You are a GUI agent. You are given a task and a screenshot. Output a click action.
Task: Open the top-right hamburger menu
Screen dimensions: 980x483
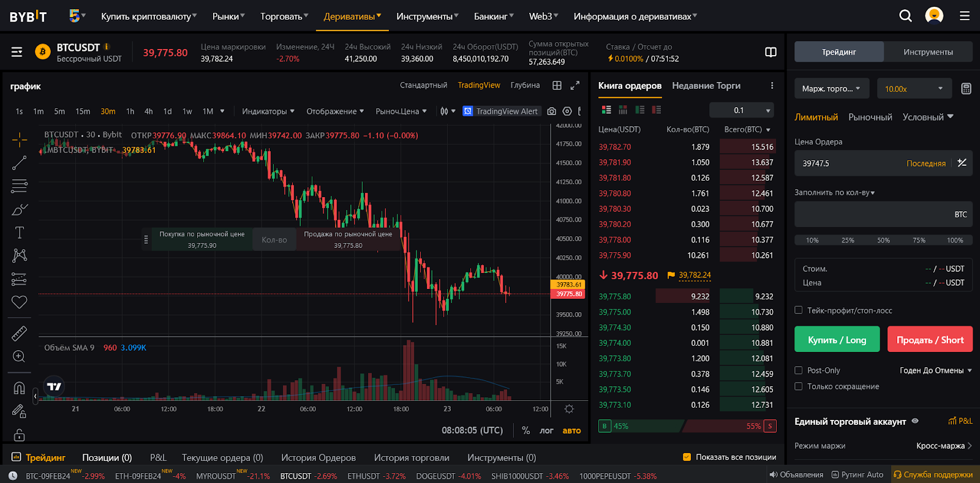[x=965, y=16]
